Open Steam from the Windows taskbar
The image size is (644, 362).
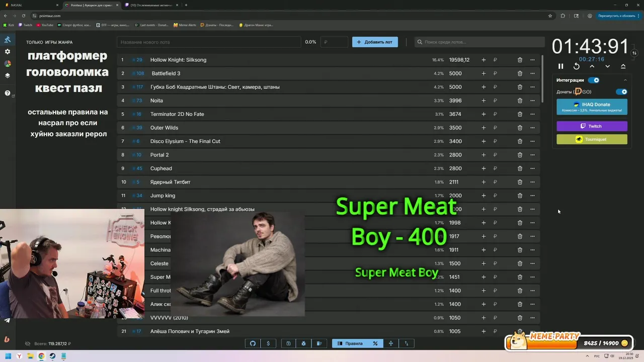[52, 356]
